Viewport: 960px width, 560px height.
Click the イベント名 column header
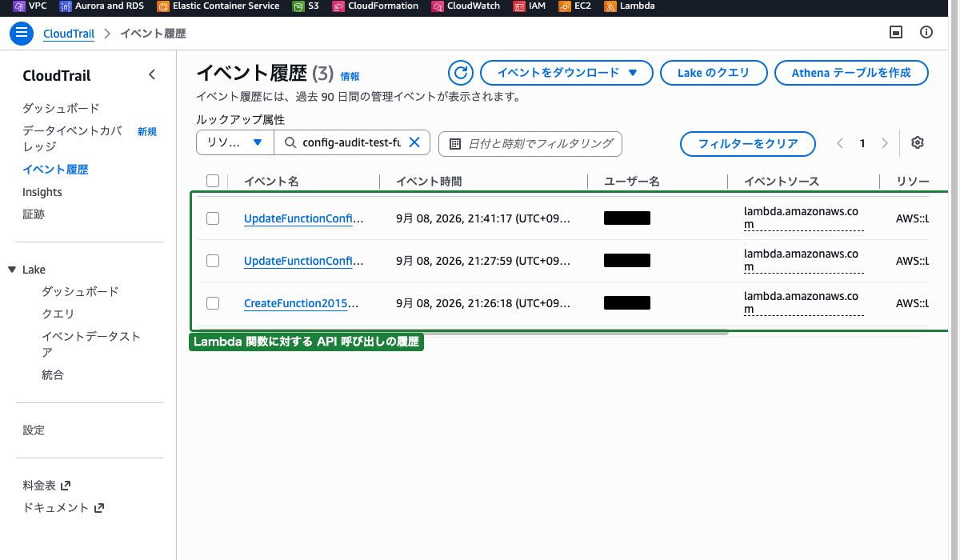point(271,182)
